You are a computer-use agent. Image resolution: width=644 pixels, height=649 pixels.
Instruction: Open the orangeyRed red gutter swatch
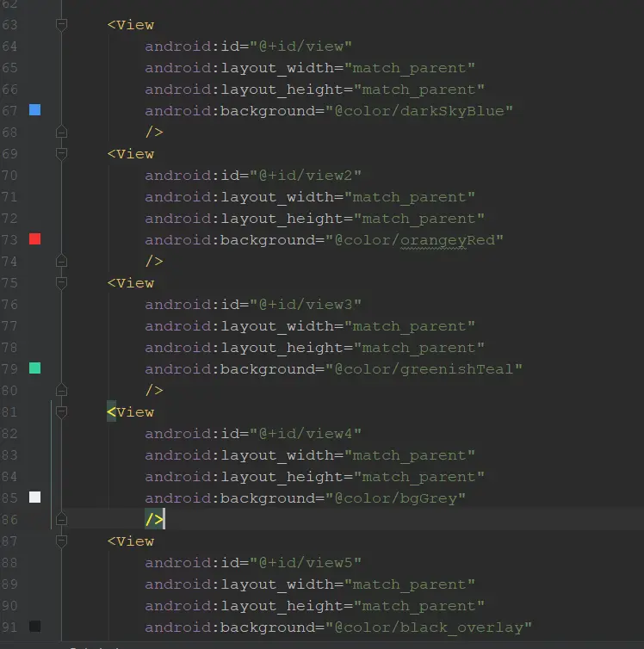pos(34,238)
